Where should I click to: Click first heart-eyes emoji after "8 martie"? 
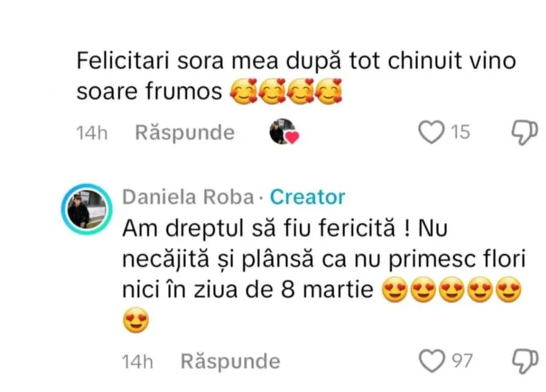[394, 289]
